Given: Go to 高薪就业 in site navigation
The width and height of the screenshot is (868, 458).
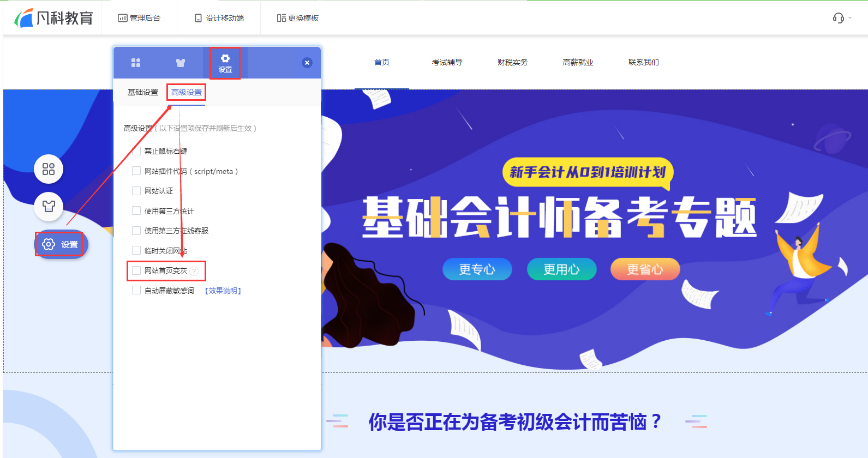Looking at the screenshot, I should click(578, 62).
